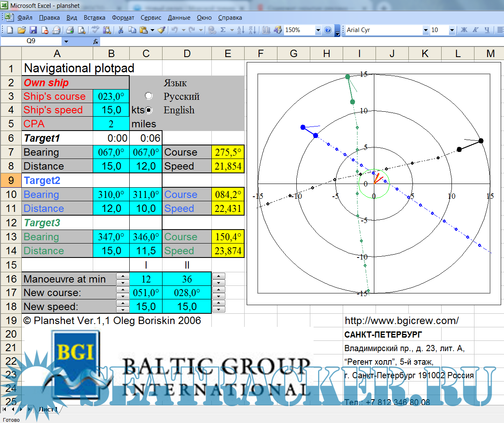Open the Файл menu
The image size is (504, 423).
pos(25,18)
